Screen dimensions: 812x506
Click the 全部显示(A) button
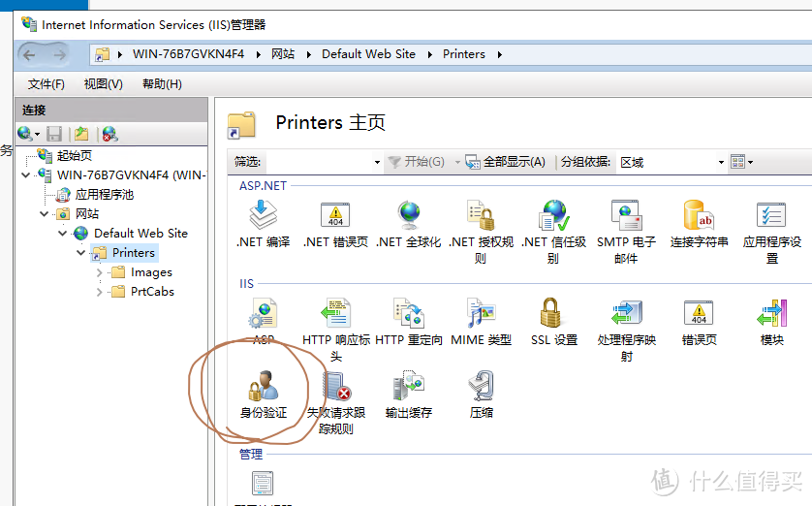point(506,162)
